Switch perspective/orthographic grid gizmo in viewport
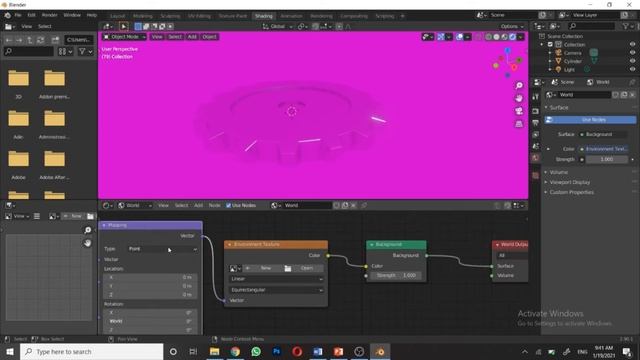The image size is (640, 360). (519, 124)
